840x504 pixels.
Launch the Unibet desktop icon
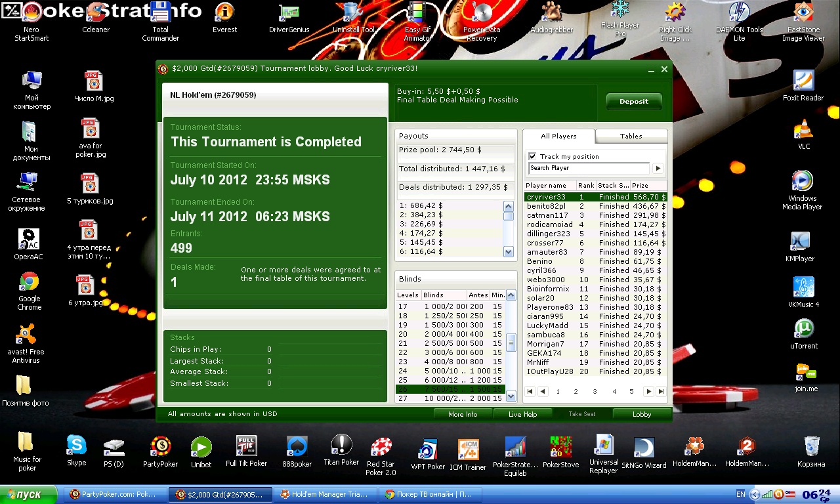(201, 451)
